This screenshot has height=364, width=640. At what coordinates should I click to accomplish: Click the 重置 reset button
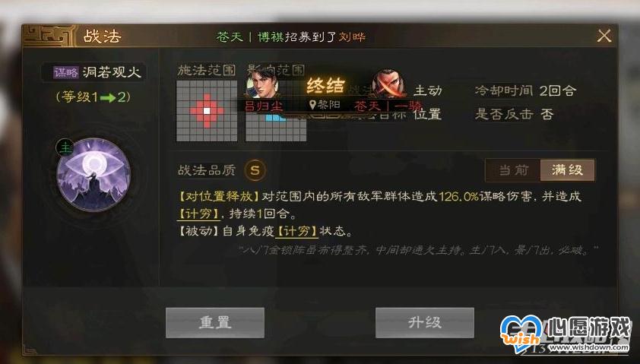pos(215,322)
